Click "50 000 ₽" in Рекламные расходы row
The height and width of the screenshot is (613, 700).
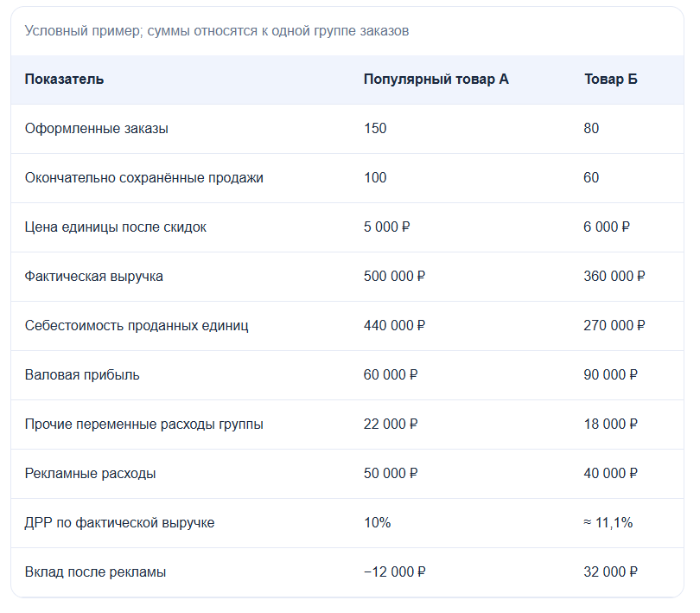pyautogui.click(x=391, y=474)
